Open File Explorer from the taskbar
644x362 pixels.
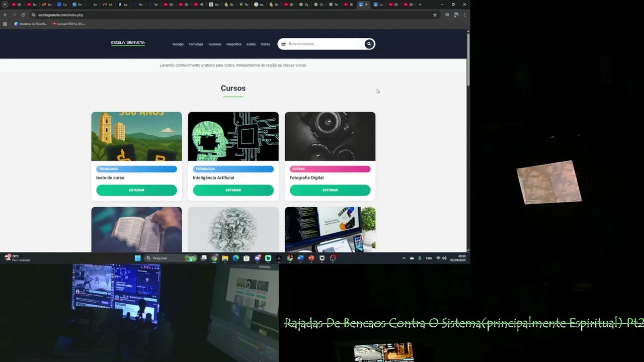click(x=225, y=258)
